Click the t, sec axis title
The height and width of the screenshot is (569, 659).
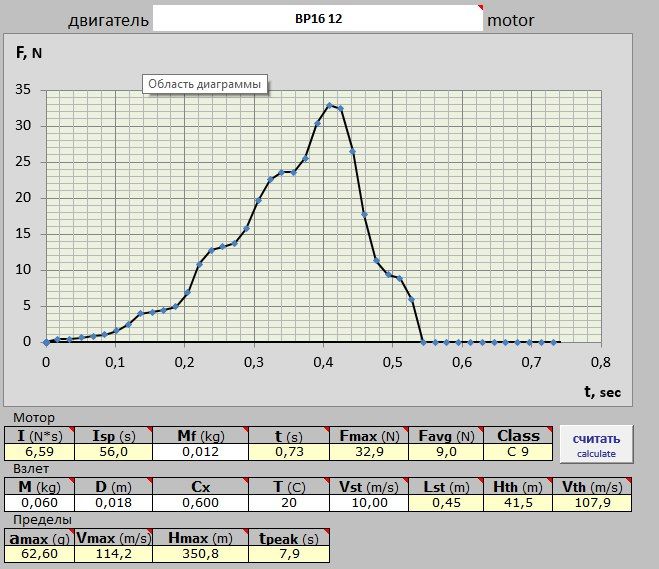coord(602,392)
